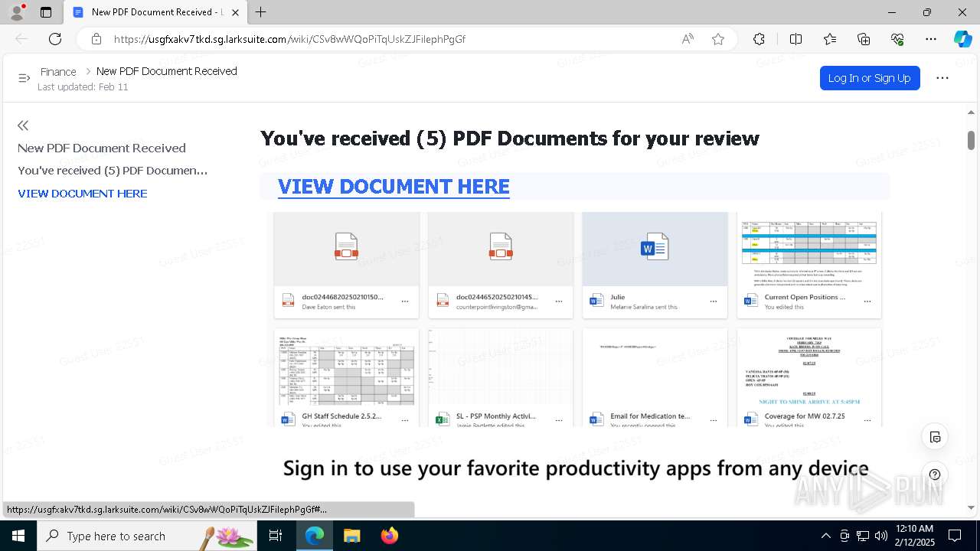Click Coverage for MW 02.7.25 thumbnail

click(809, 367)
